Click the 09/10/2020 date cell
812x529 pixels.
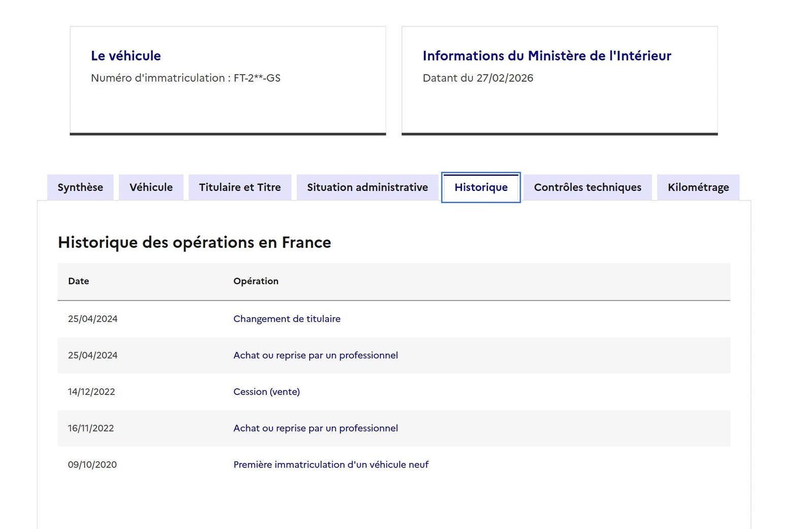tap(92, 465)
